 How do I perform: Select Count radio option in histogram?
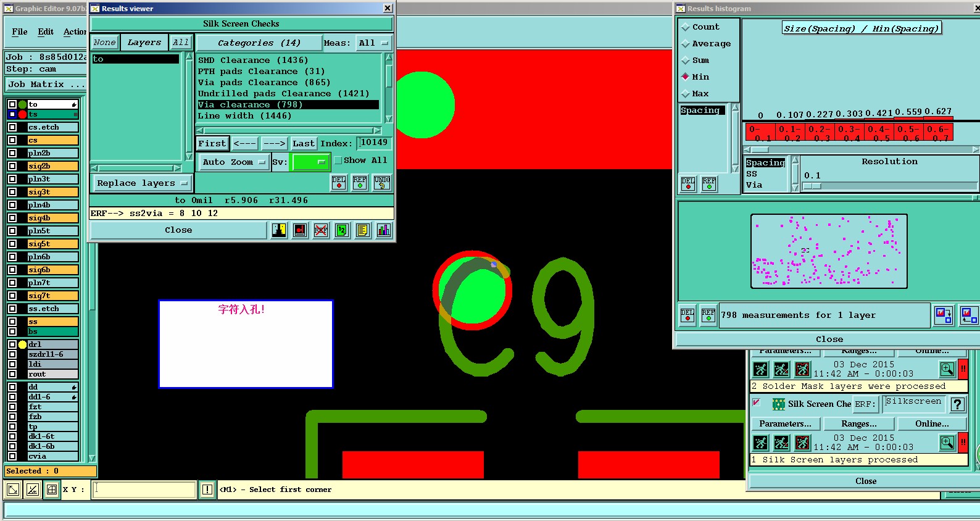(x=685, y=27)
